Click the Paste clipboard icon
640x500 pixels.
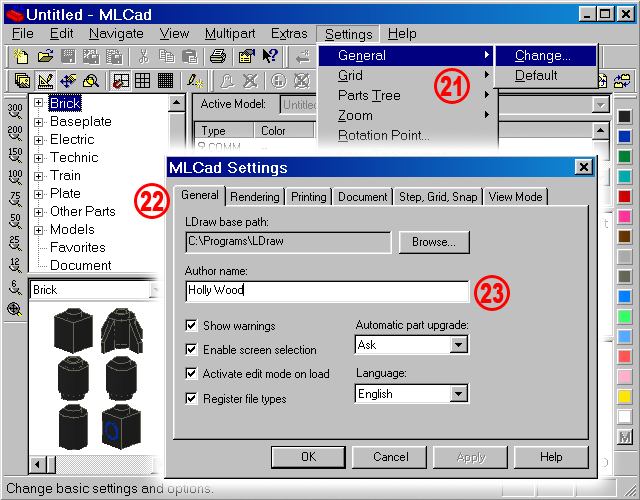point(189,56)
